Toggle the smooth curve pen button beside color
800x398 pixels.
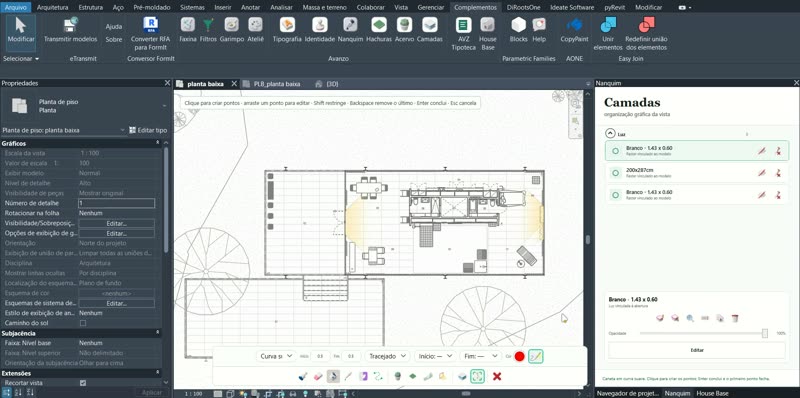pos(536,356)
